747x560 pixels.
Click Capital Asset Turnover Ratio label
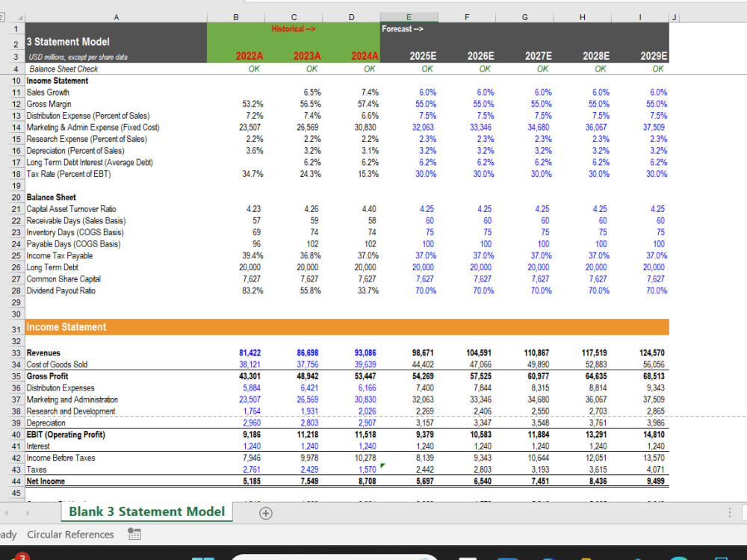[71, 209]
